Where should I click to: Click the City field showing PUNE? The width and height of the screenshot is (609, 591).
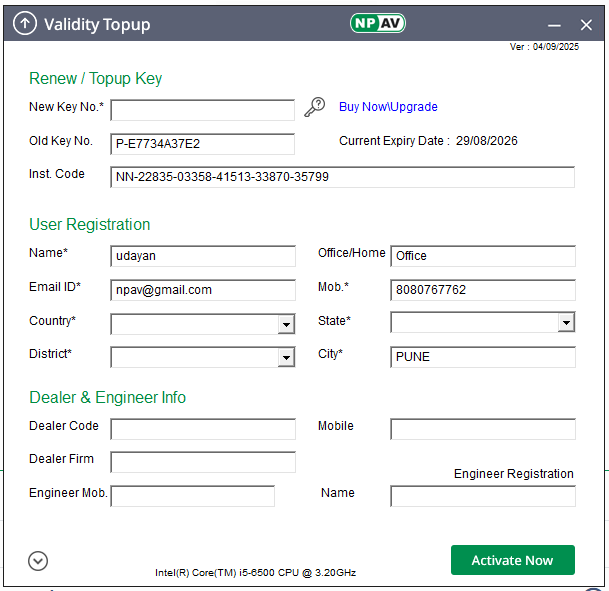coord(482,357)
